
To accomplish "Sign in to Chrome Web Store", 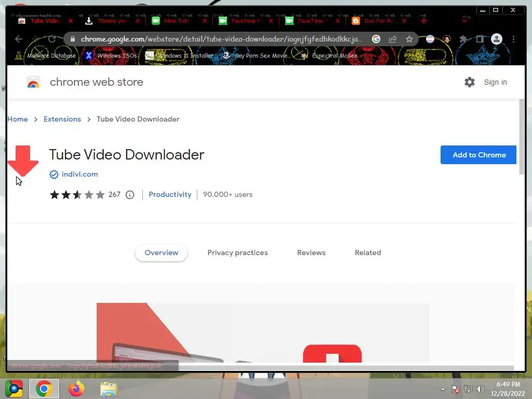I will pos(495,82).
